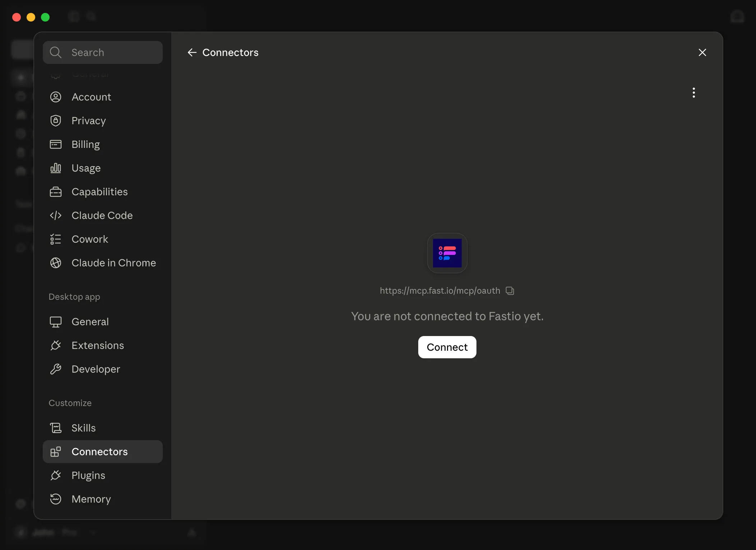Open Capabilities settings
Viewport: 756px width, 550px height.
click(103, 192)
